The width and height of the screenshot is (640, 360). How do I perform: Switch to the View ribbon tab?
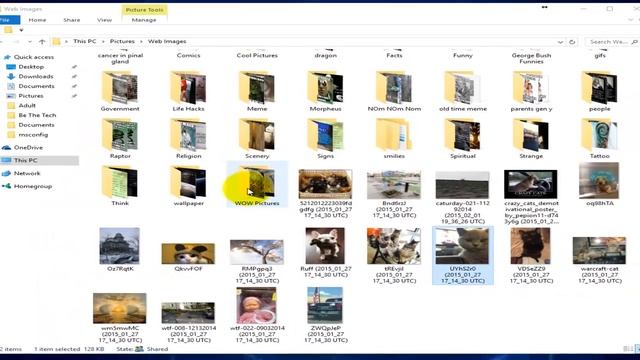[x=104, y=20]
